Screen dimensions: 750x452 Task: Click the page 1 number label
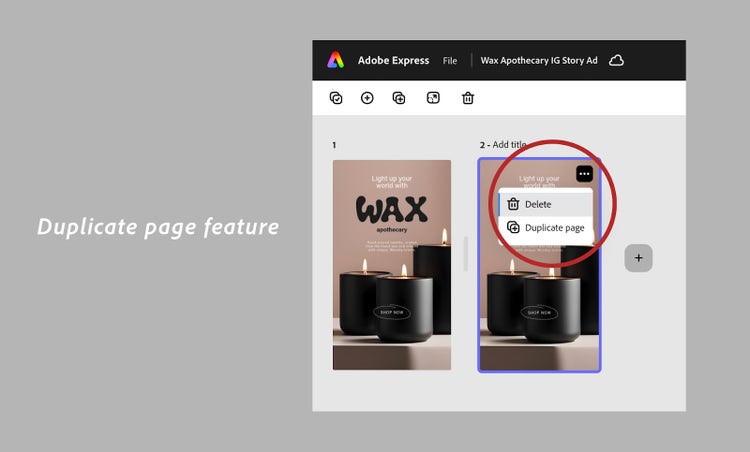point(334,145)
